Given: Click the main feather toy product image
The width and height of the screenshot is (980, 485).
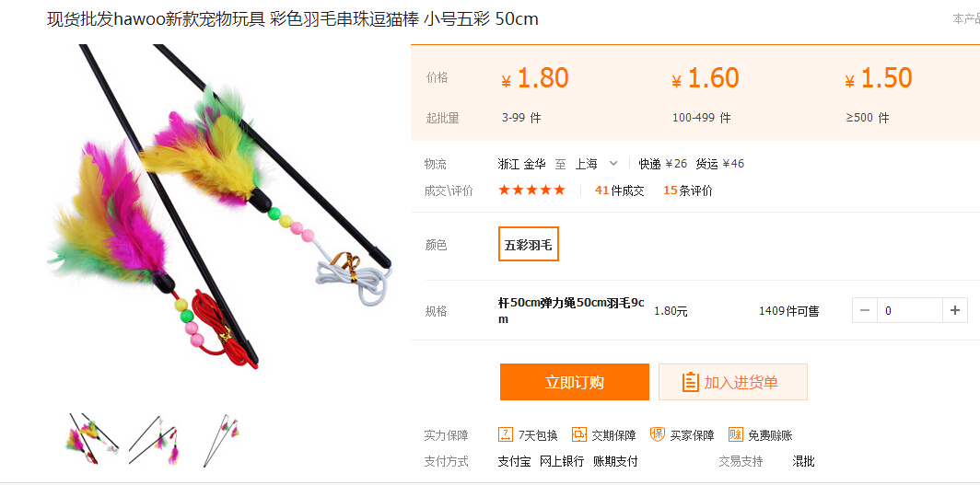Looking at the screenshot, I should point(220,208).
